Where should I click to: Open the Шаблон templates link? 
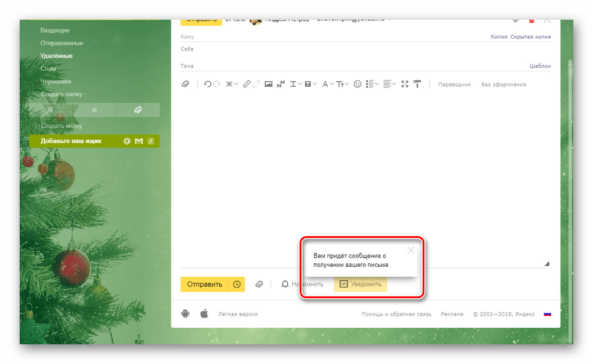pos(540,66)
